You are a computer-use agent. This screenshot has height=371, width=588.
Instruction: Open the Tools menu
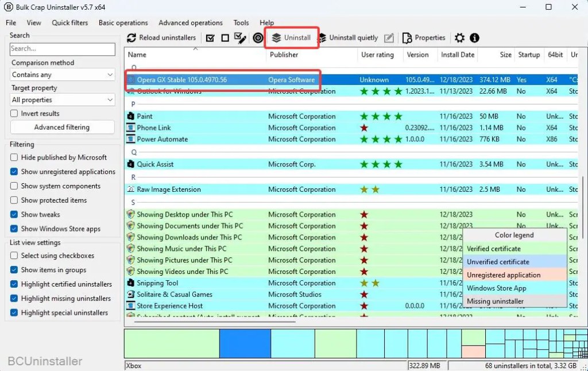[x=241, y=22]
